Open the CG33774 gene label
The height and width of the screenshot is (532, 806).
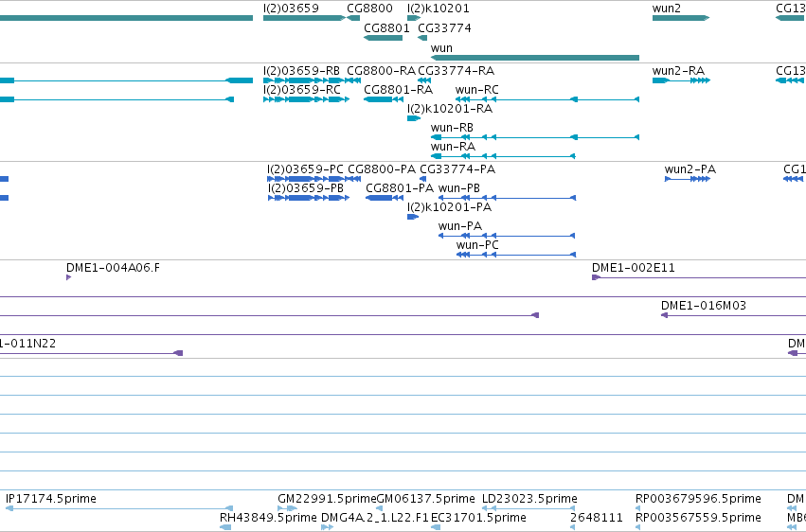click(444, 27)
